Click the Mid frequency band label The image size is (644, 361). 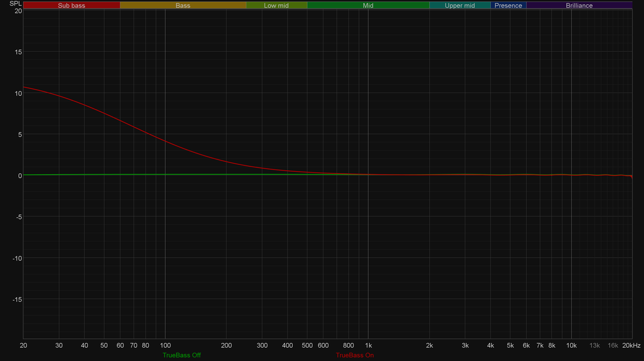click(x=368, y=6)
